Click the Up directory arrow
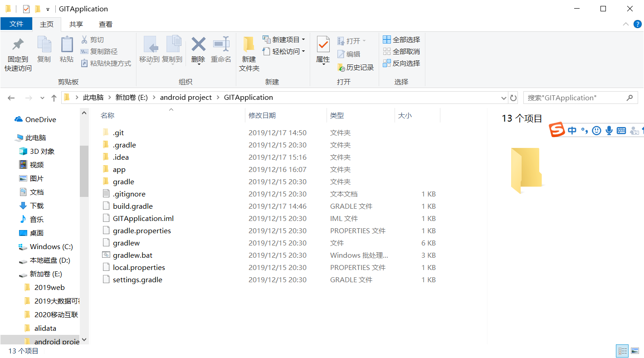Image resolution: width=644 pixels, height=358 pixels. (54, 98)
